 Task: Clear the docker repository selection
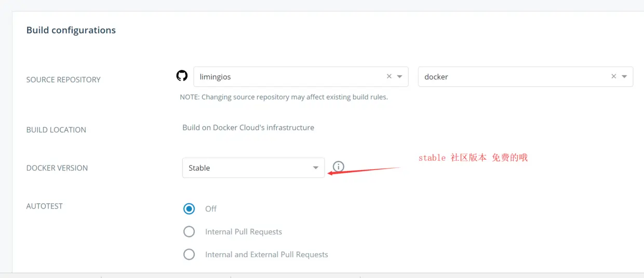[x=613, y=76]
